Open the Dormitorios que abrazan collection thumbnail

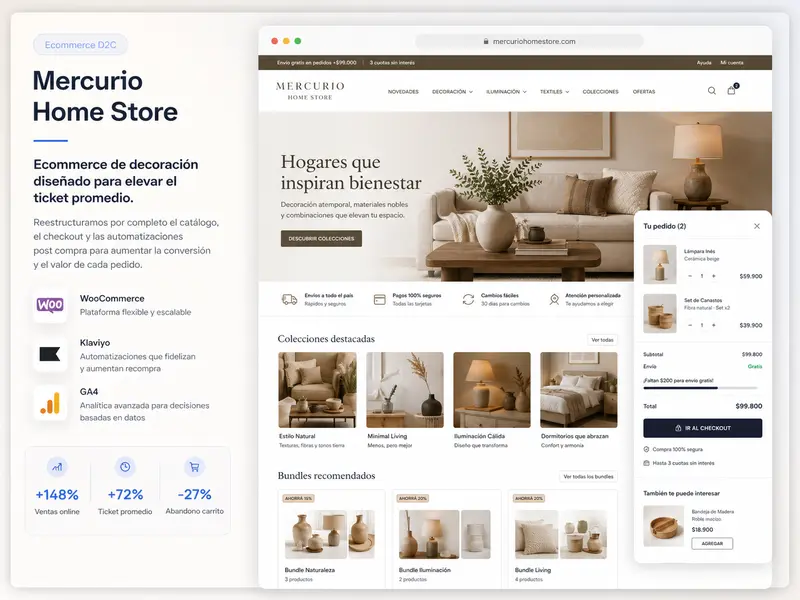pos(579,390)
